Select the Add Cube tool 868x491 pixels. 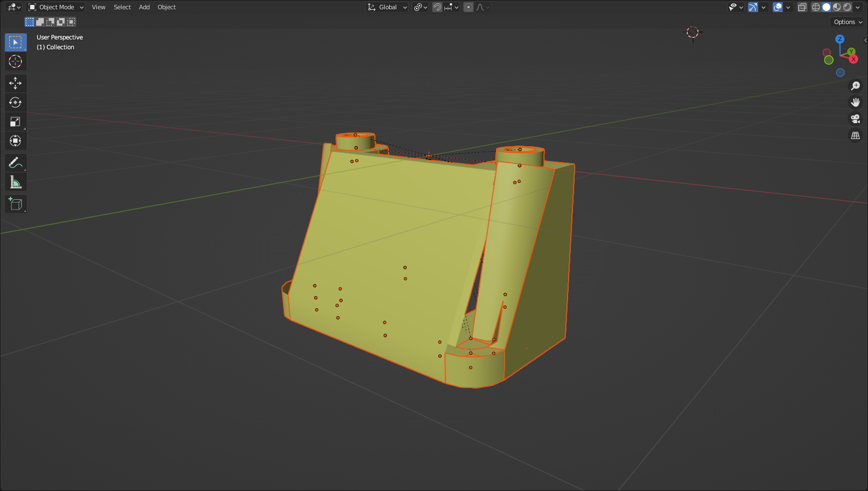[x=15, y=204]
